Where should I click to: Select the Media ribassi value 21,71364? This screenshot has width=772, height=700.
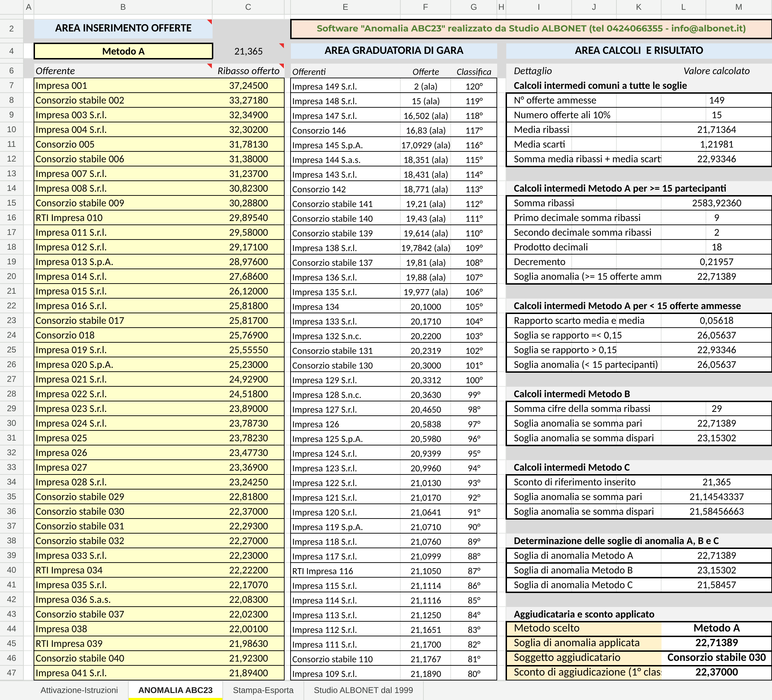(716, 130)
